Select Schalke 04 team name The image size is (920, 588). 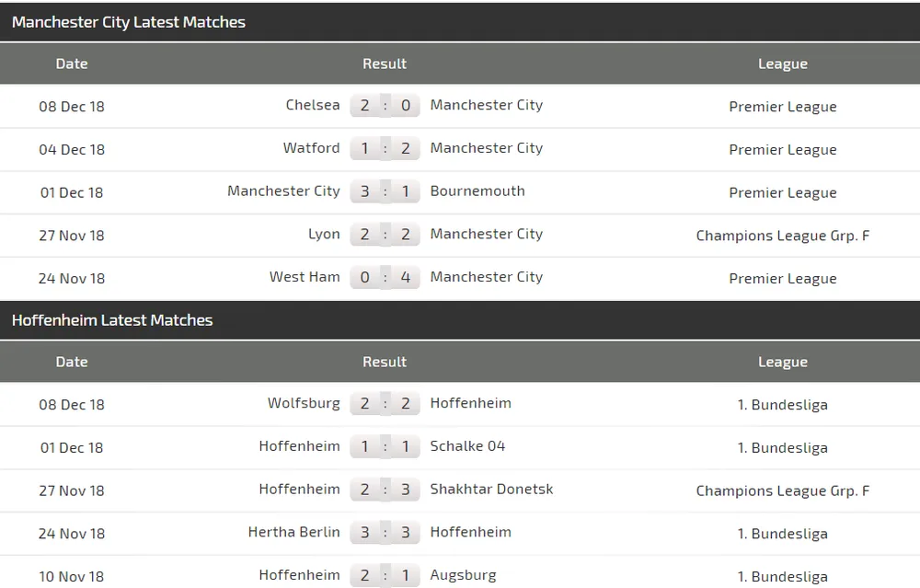coord(467,446)
